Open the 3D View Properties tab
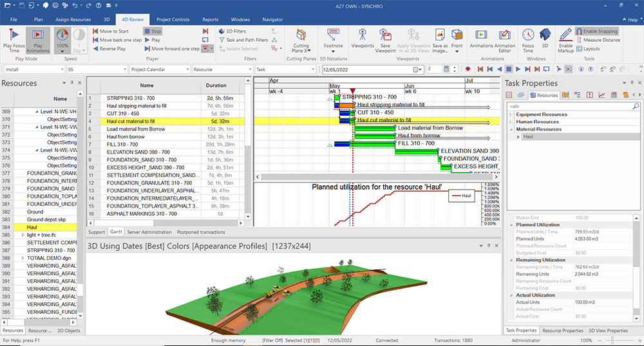 click(x=608, y=331)
